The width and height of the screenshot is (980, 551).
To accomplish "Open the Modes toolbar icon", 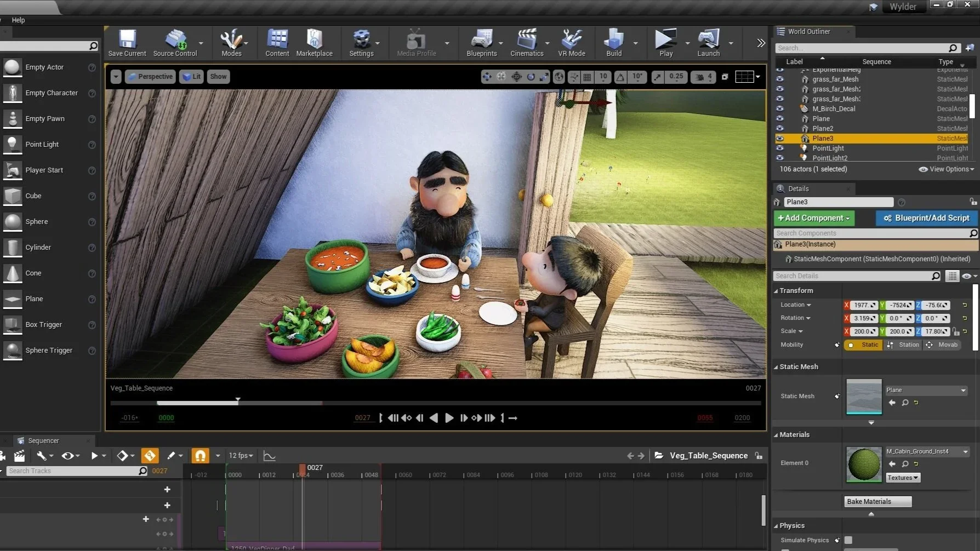I will [x=231, y=43].
